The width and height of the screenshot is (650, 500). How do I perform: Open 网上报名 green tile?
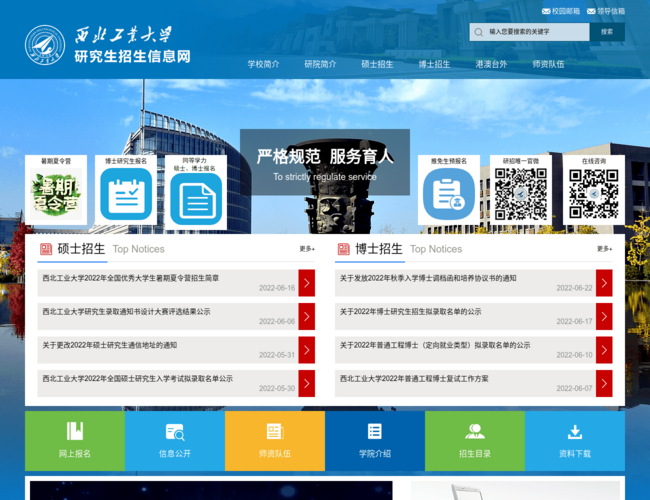coord(75,441)
